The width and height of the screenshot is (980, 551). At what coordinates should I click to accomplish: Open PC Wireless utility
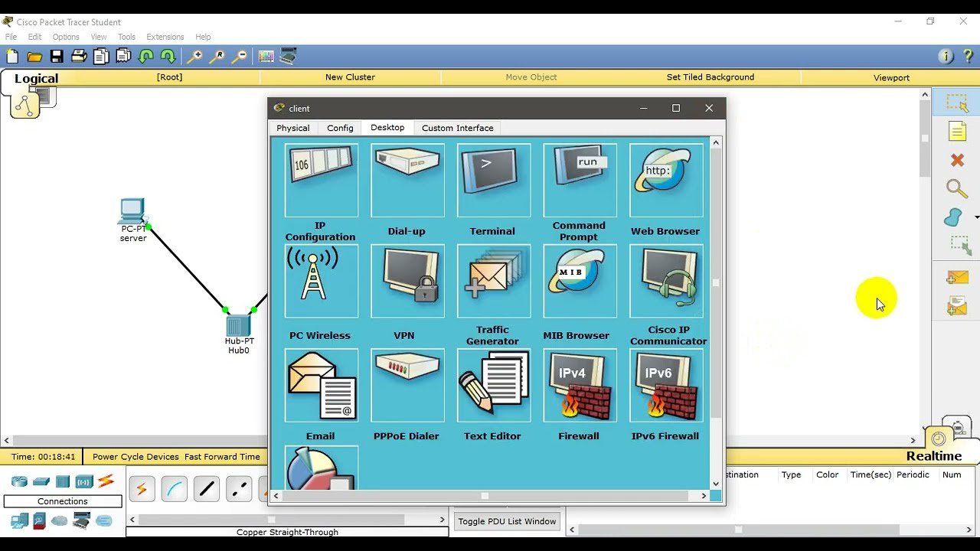pyautogui.click(x=321, y=281)
